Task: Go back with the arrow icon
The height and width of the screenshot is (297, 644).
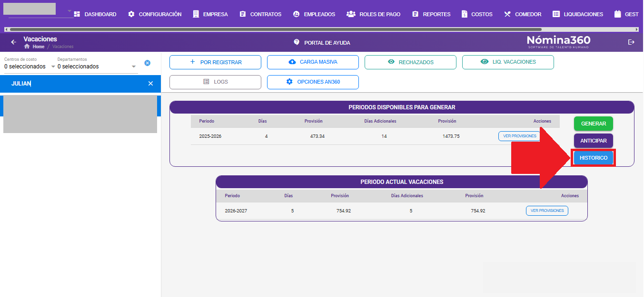Action: (13, 42)
